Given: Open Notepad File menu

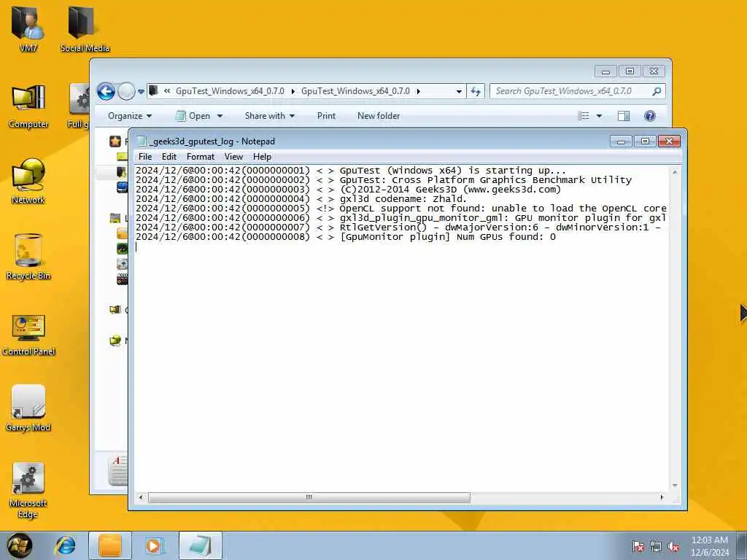Looking at the screenshot, I should (x=145, y=157).
